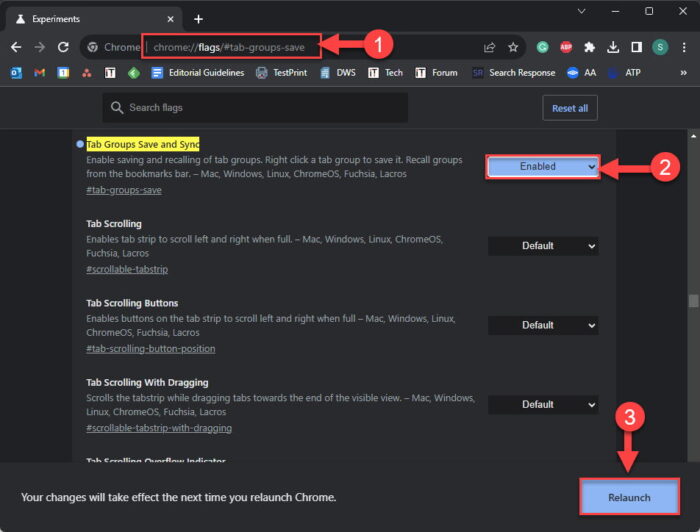Open the Grammarly extension icon
700x532 pixels.
pos(542,47)
